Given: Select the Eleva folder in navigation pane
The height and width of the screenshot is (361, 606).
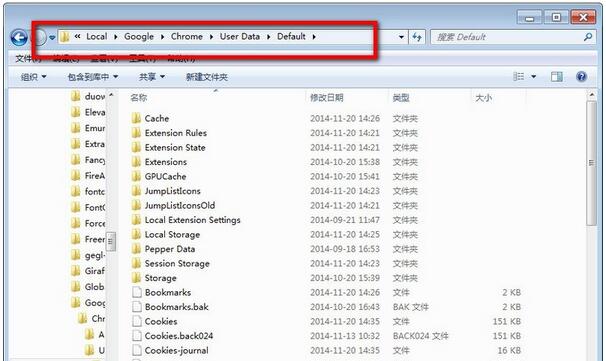Looking at the screenshot, I should [89, 112].
